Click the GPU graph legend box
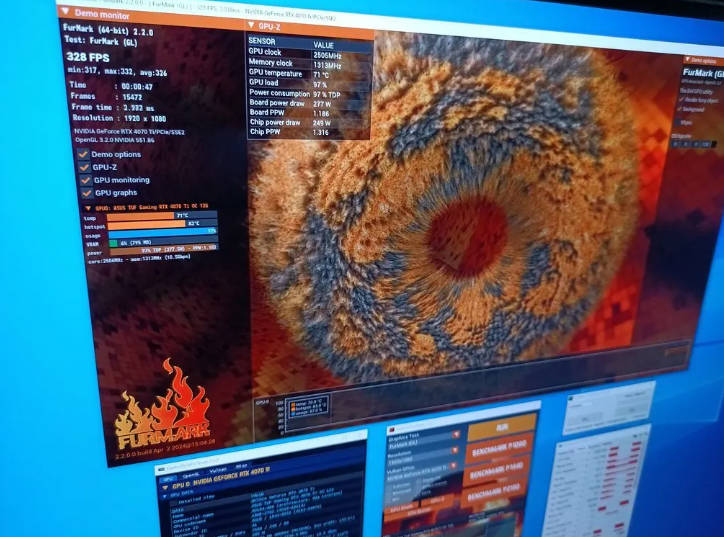The height and width of the screenshot is (537, 724). (x=307, y=407)
